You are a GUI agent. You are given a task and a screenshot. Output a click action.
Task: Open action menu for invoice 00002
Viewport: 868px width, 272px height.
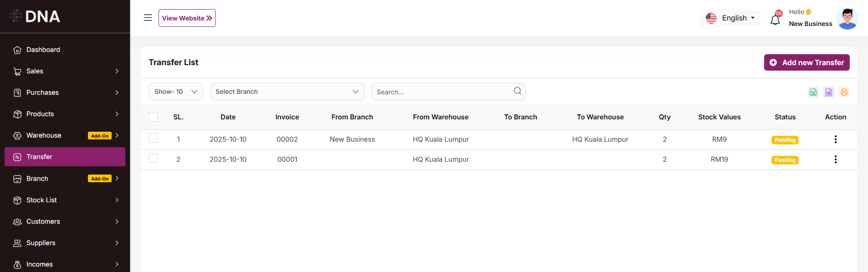click(835, 139)
